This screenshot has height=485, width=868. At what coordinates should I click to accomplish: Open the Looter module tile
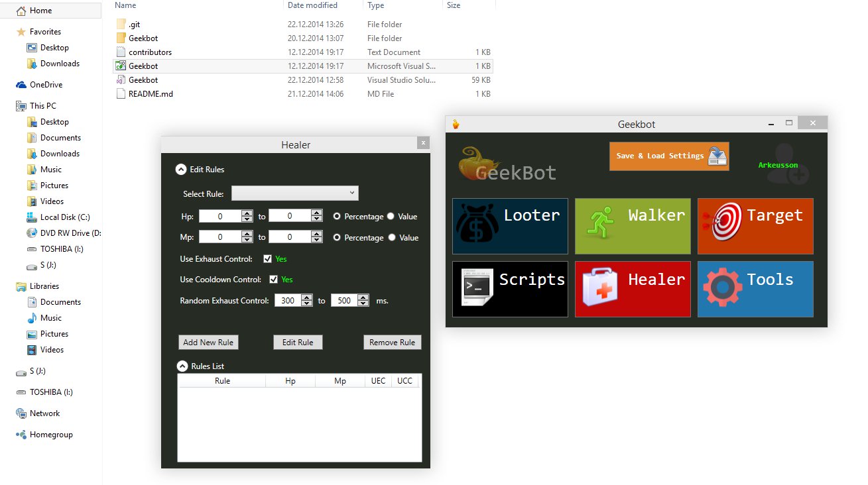pyautogui.click(x=510, y=226)
